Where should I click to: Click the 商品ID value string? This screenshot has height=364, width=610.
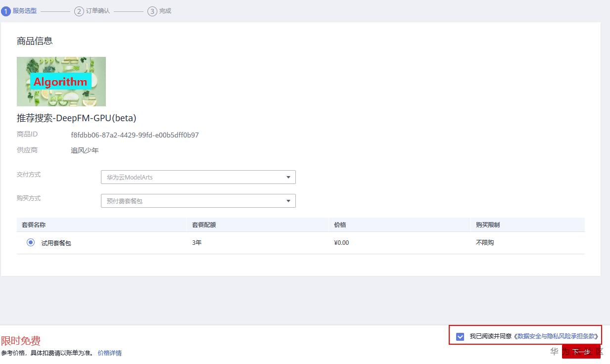135,135
